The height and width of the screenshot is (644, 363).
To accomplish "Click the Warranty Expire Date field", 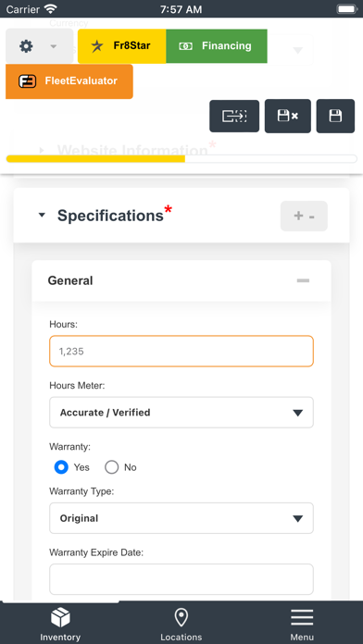I will (x=181, y=579).
